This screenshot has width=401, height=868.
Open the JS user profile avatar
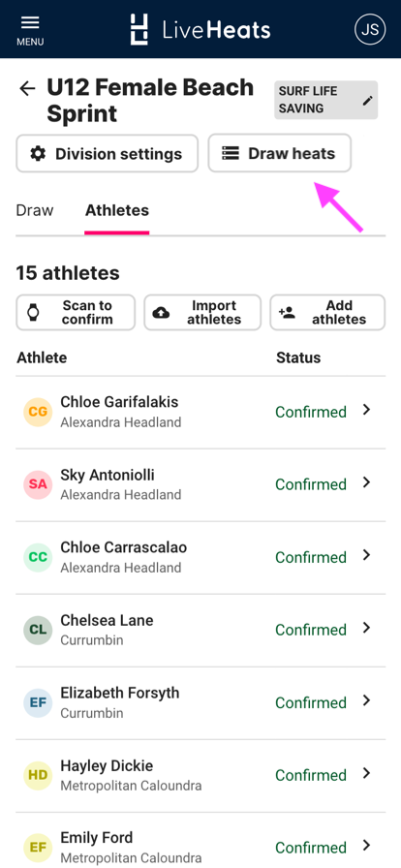pyautogui.click(x=370, y=29)
